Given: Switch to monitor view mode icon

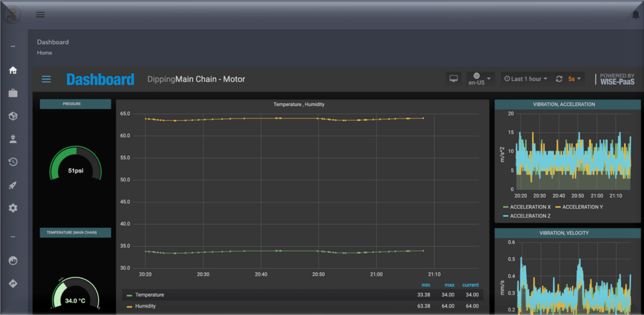Looking at the screenshot, I should pyautogui.click(x=454, y=79).
